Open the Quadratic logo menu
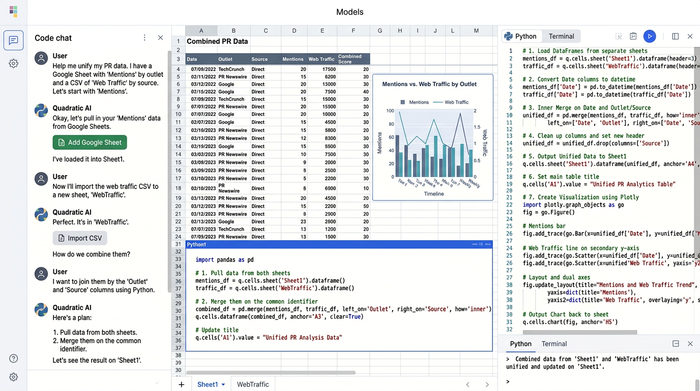Image resolution: width=700 pixels, height=391 pixels. [13, 12]
